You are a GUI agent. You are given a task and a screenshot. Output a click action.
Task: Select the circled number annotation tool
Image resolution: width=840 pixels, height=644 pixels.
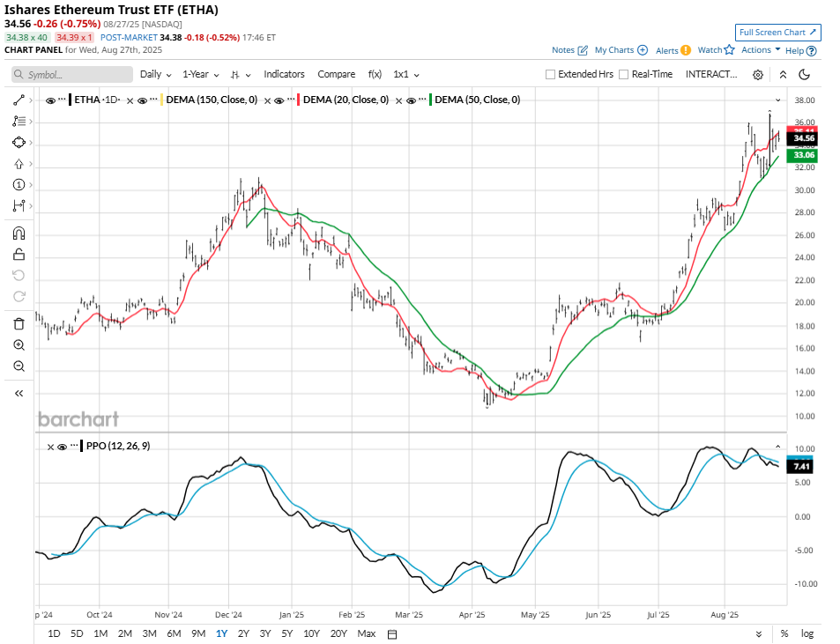click(19, 185)
